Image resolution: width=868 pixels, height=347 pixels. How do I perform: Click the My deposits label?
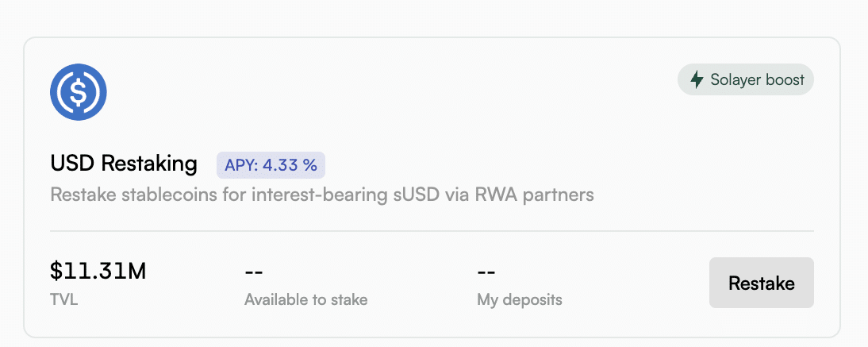[x=519, y=299]
